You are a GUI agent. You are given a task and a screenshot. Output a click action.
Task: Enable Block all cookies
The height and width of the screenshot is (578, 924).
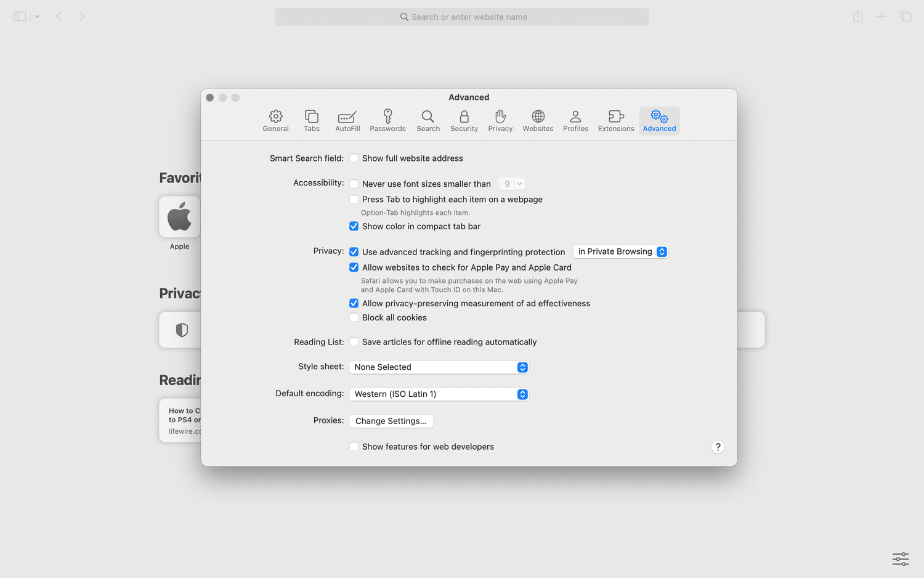coord(354,317)
